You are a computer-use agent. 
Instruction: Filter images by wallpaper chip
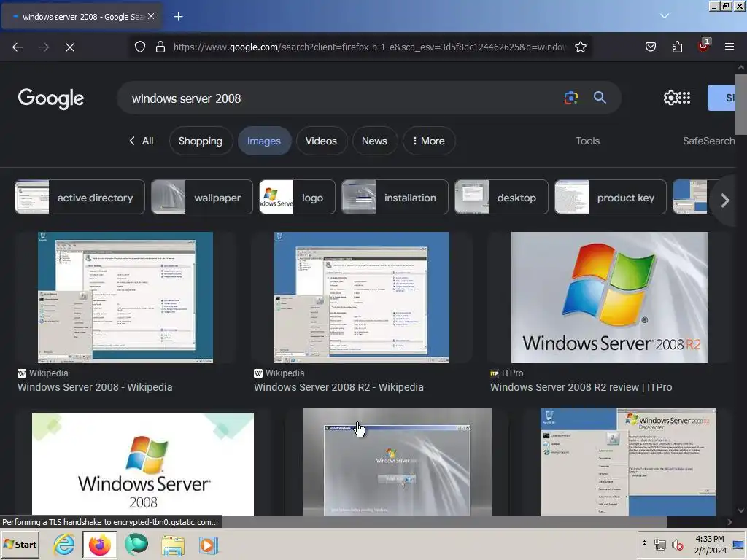[201, 197]
